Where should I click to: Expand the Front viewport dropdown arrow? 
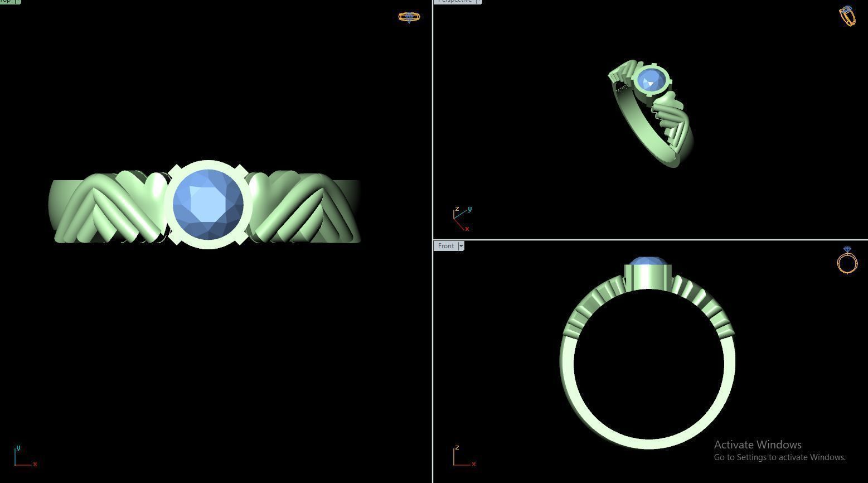coord(461,246)
